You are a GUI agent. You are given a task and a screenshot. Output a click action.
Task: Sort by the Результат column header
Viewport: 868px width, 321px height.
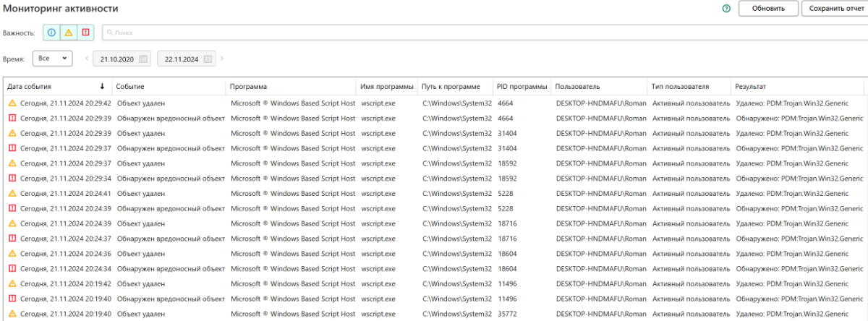point(750,86)
